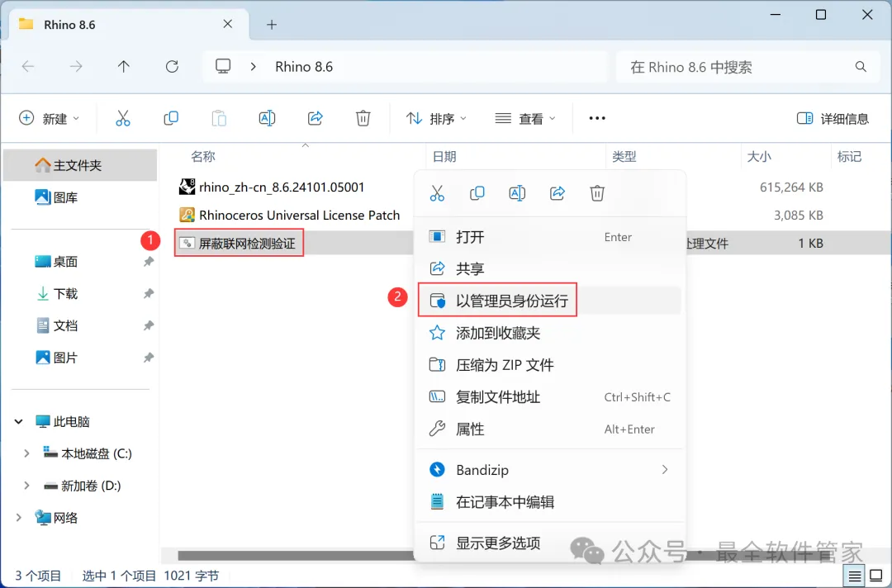Image resolution: width=892 pixels, height=588 pixels.
Task: Open the new tab plus button
Action: pyautogui.click(x=272, y=25)
